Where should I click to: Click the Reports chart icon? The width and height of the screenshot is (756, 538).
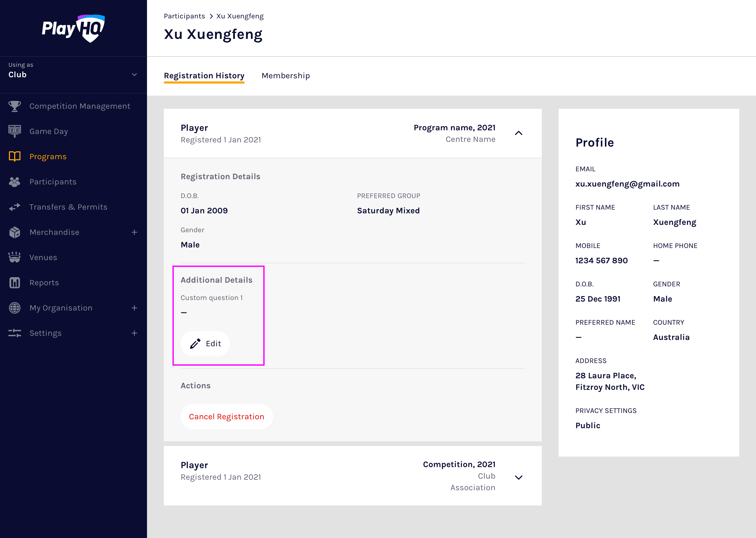click(14, 283)
